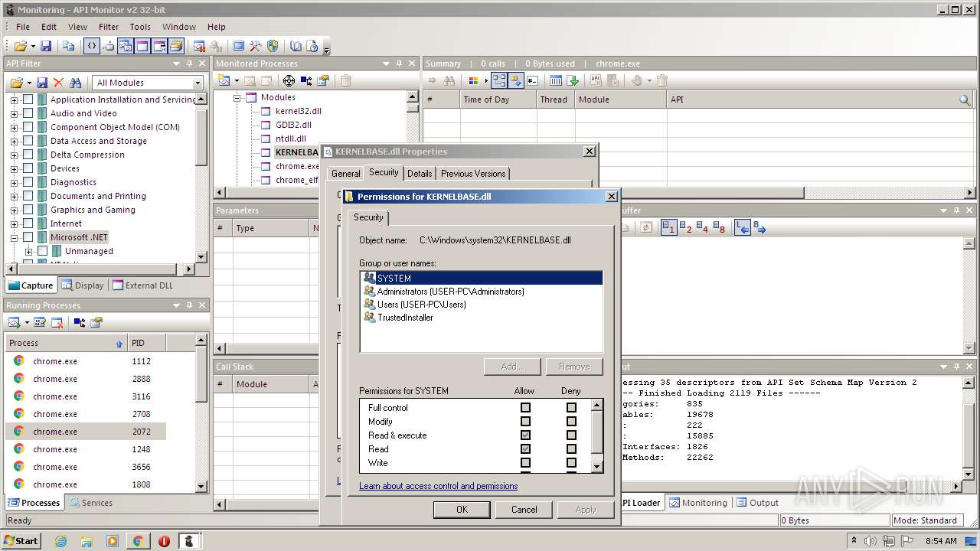Image resolution: width=980 pixels, height=551 pixels.
Task: Click the columns icon in Summary toolbar
Action: point(556,80)
